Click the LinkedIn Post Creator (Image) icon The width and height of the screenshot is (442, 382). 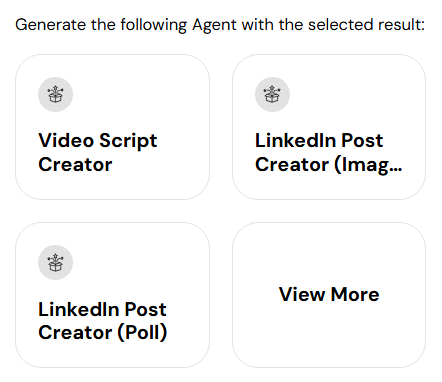(x=272, y=94)
